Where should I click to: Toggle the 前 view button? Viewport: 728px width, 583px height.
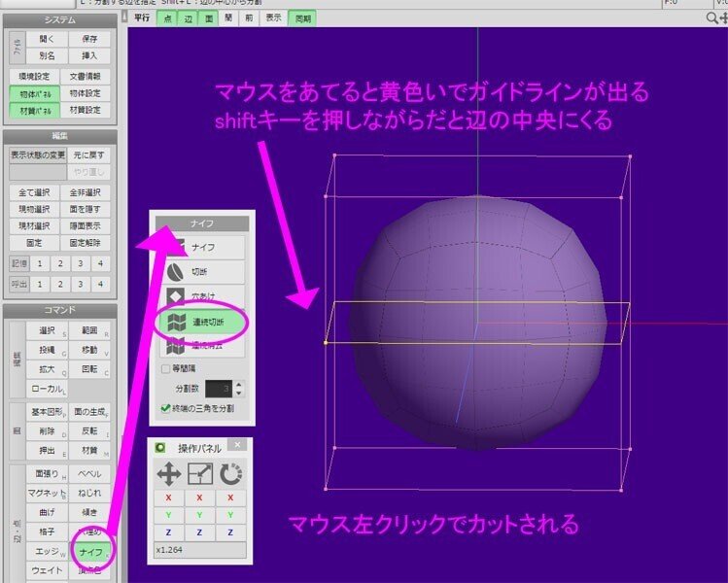pyautogui.click(x=249, y=18)
